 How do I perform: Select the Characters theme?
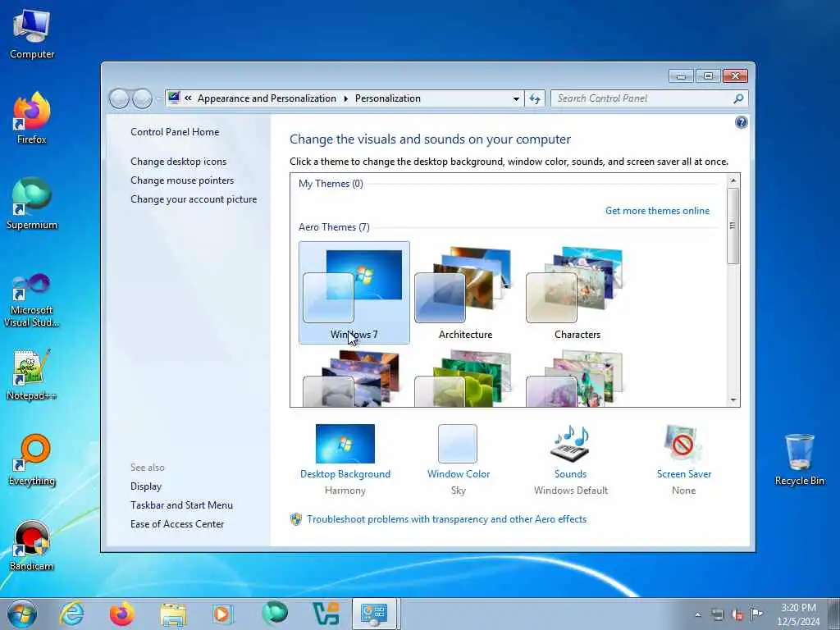pyautogui.click(x=577, y=293)
